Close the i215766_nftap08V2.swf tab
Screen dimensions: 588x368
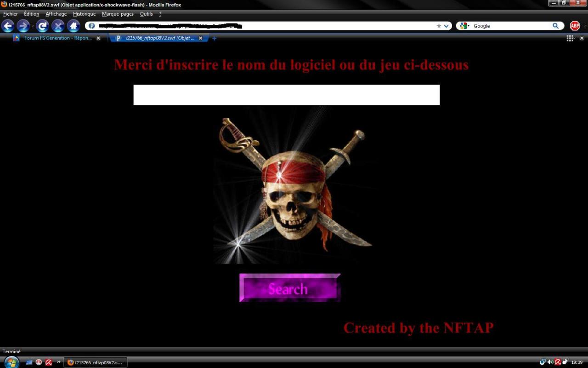200,38
